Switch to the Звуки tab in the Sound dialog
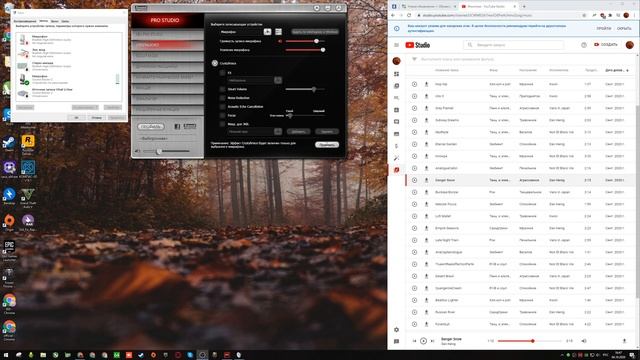The height and width of the screenshot is (360, 640). (x=55, y=21)
